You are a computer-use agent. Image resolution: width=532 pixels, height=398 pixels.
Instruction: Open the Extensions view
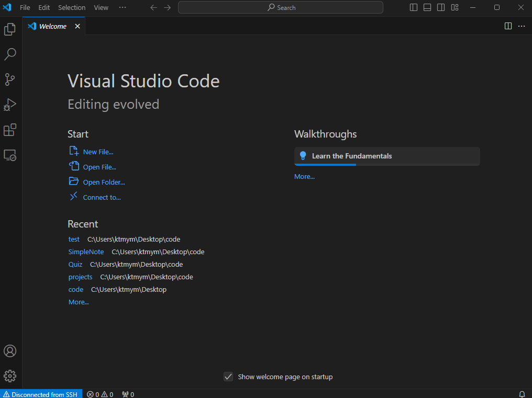pyautogui.click(x=10, y=130)
